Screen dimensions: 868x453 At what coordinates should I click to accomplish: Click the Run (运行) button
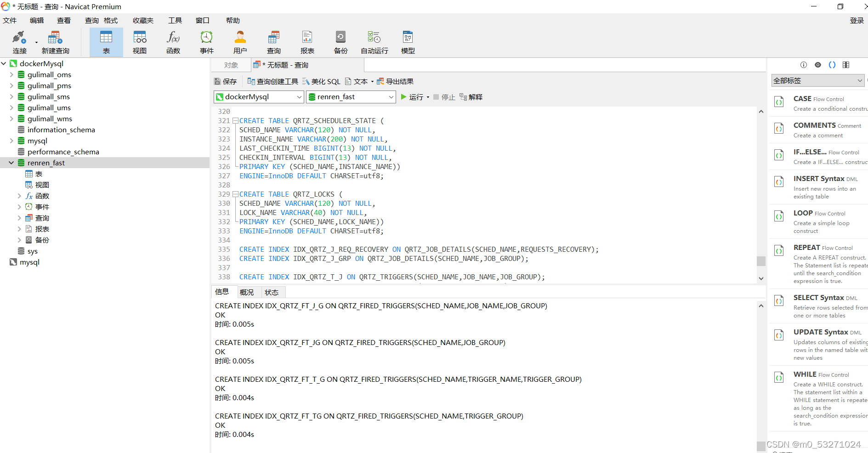pos(412,97)
